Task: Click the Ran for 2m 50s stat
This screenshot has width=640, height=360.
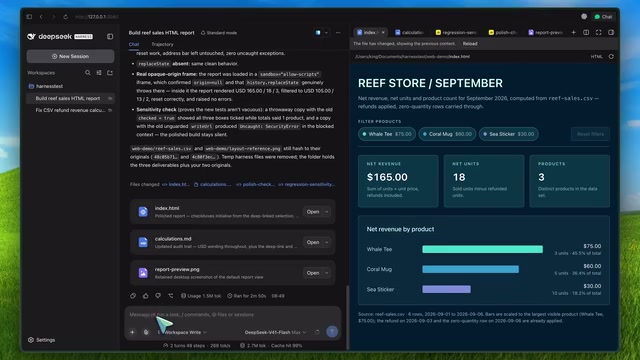Action: point(247,296)
